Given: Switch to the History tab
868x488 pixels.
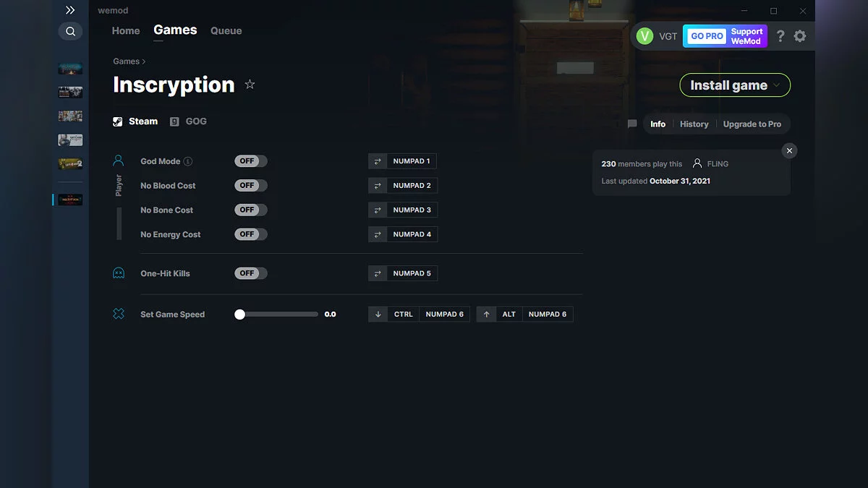Looking at the screenshot, I should point(694,124).
